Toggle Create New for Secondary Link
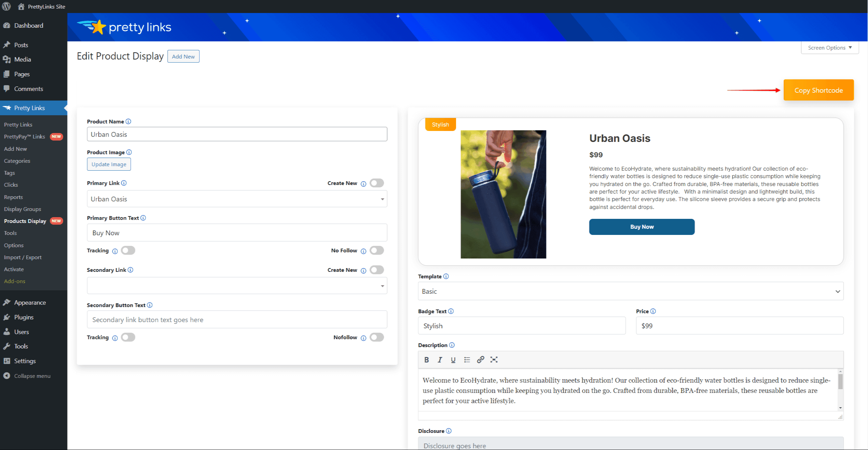868x450 pixels. (376, 270)
